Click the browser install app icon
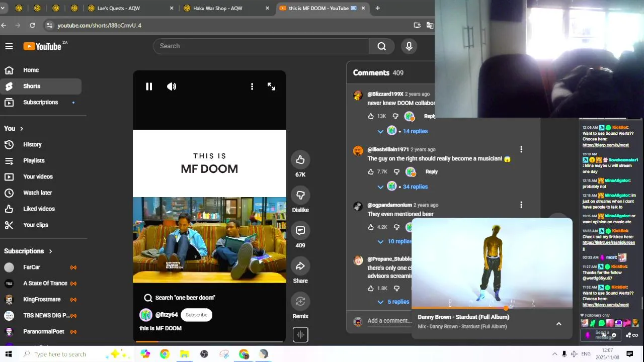 pos(417,25)
